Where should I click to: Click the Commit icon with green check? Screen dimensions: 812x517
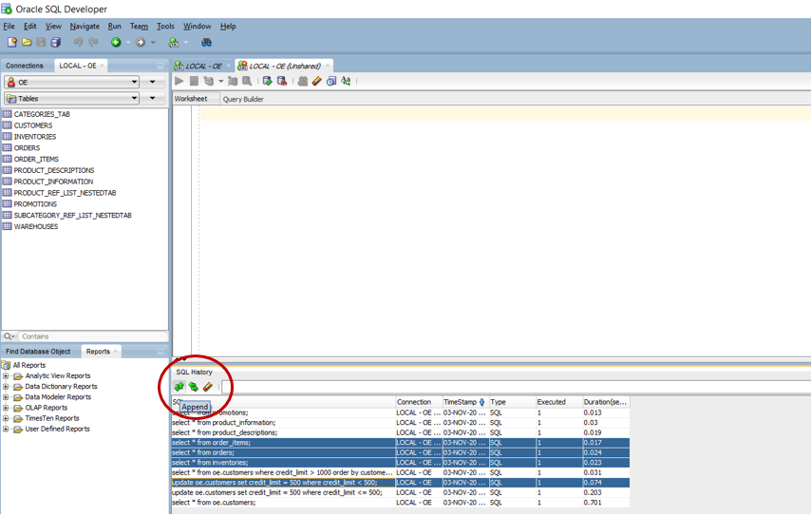pyautogui.click(x=267, y=81)
